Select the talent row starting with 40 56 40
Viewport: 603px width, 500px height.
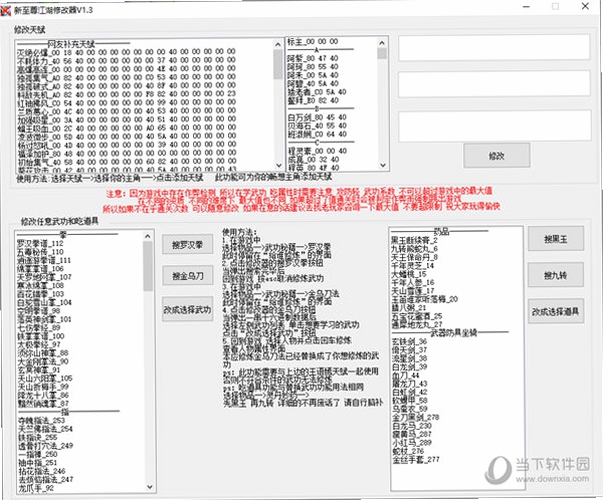126,60
